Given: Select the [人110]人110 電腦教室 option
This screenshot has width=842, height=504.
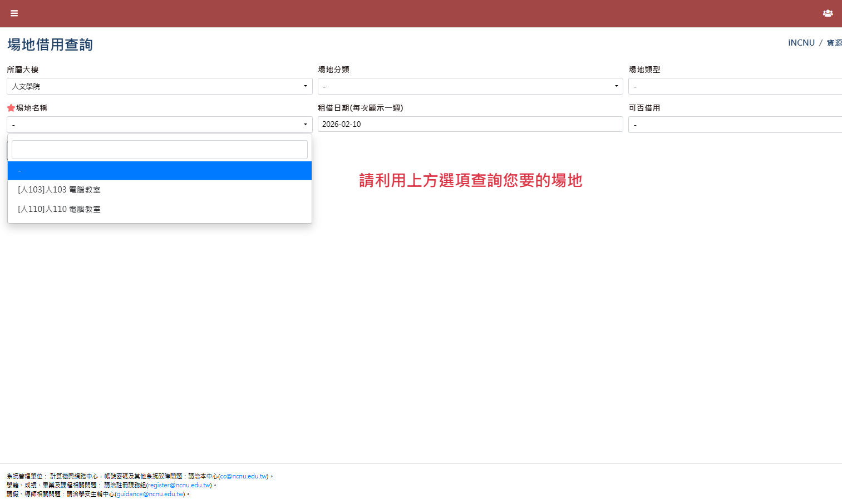Looking at the screenshot, I should point(58,209).
